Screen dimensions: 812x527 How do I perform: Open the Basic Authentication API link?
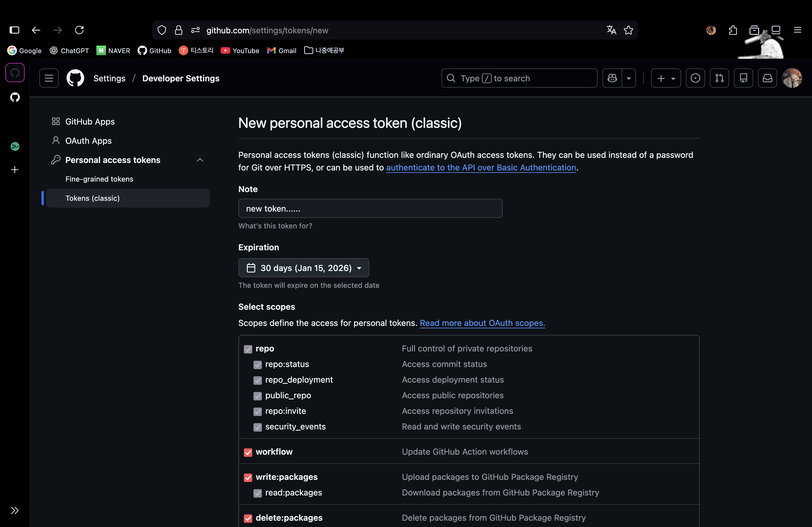point(481,167)
